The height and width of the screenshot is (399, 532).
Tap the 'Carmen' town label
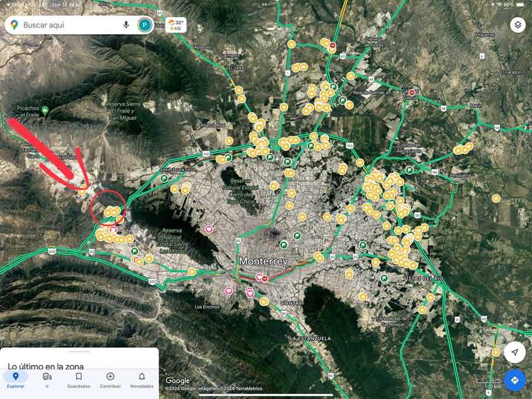(x=229, y=55)
